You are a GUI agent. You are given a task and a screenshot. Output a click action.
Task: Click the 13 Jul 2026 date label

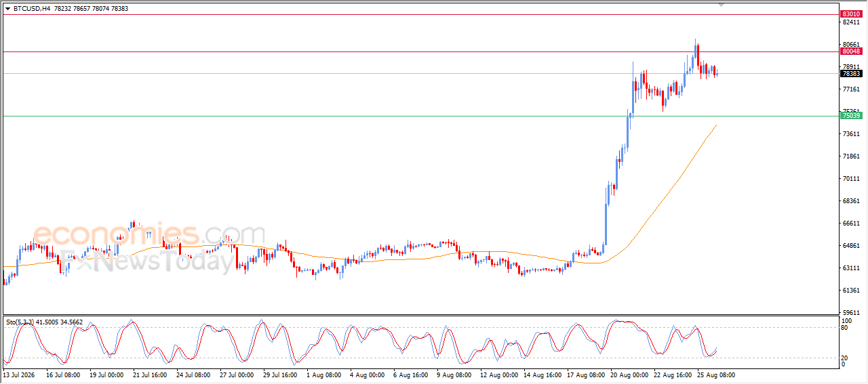(x=19, y=375)
